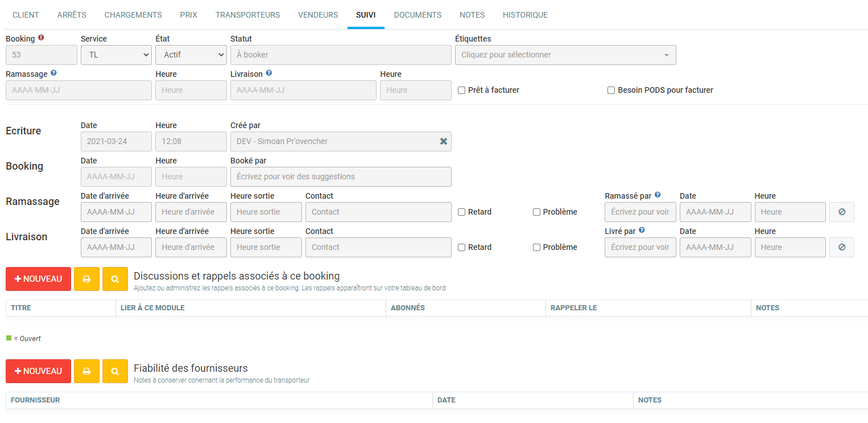Tick Problème checkbox on Livraison row
The image size is (868, 423).
(x=536, y=247)
